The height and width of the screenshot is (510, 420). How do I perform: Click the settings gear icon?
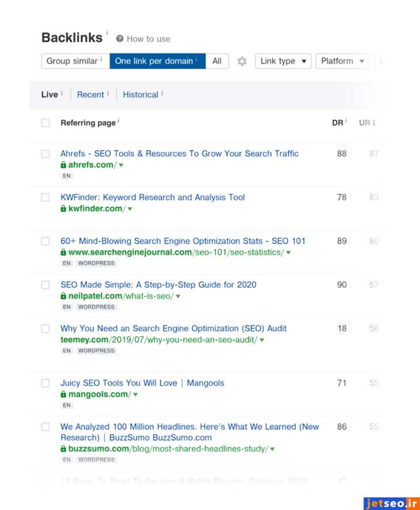[x=242, y=61]
